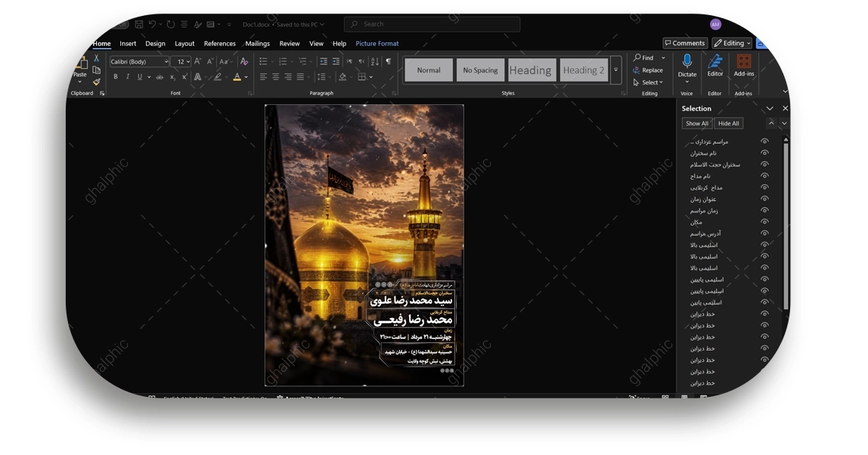The width and height of the screenshot is (868, 455).
Task: Toggle visibility of 'مداح کربلایی' object
Action: [x=764, y=187]
